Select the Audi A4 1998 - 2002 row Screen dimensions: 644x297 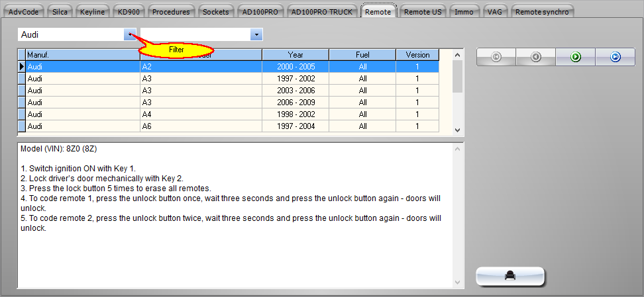(232, 114)
